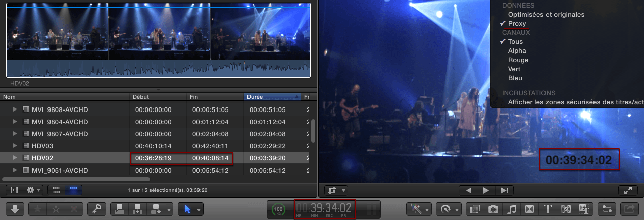Expand the MVI_9808-AVCHD clip row
The width and height of the screenshot is (644, 220).
15,109
